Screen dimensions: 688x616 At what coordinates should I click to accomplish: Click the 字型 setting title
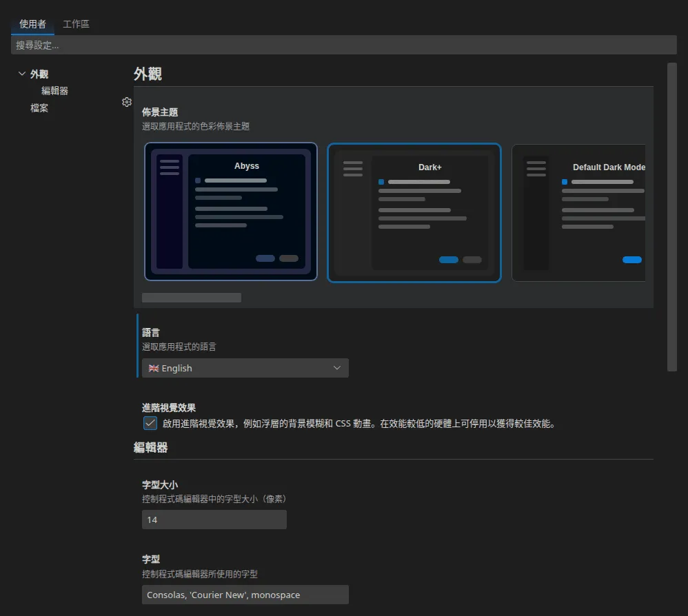coord(150,559)
